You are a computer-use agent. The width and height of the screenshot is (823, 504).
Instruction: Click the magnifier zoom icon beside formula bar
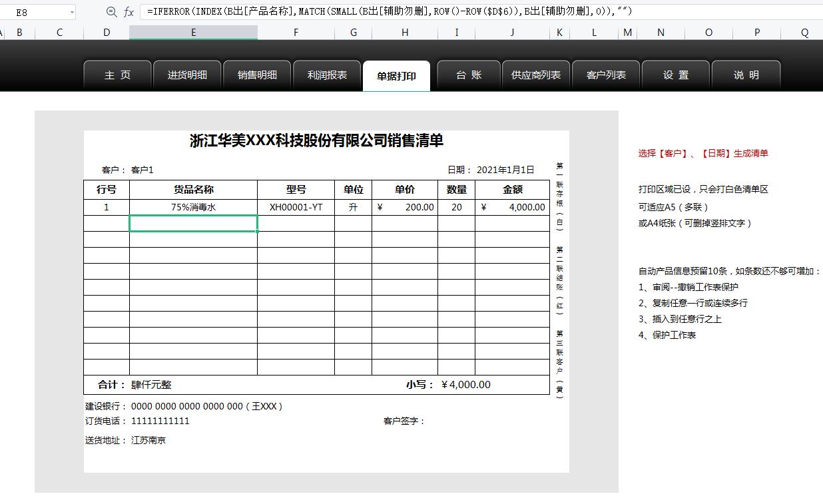[113, 11]
